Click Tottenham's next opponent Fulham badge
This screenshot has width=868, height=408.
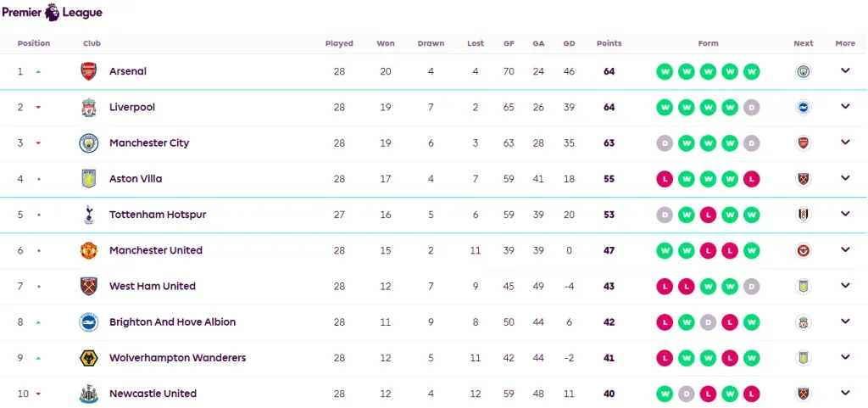click(804, 215)
